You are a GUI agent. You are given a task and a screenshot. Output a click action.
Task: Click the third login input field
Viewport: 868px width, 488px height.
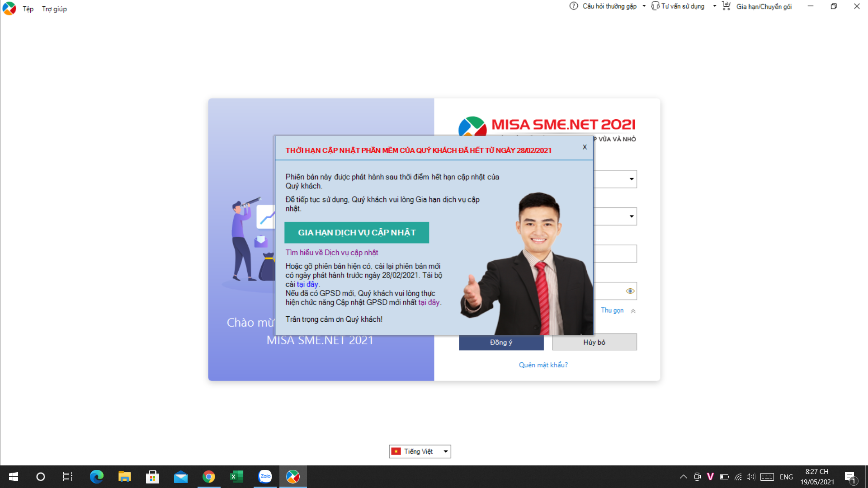click(615, 254)
